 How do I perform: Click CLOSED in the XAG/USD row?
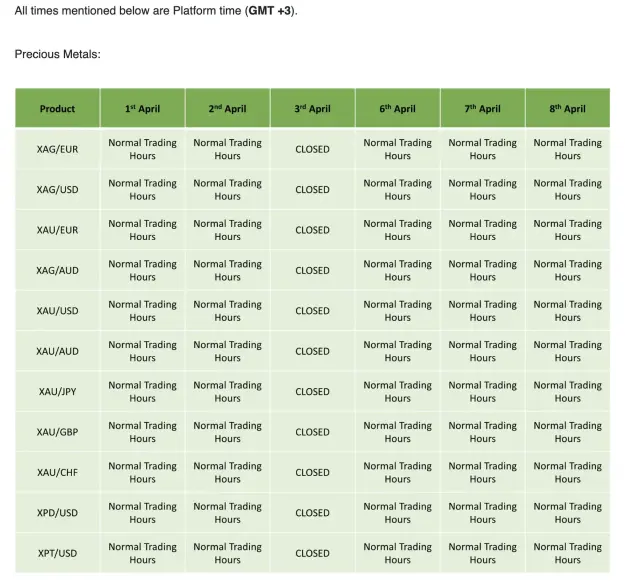312,189
